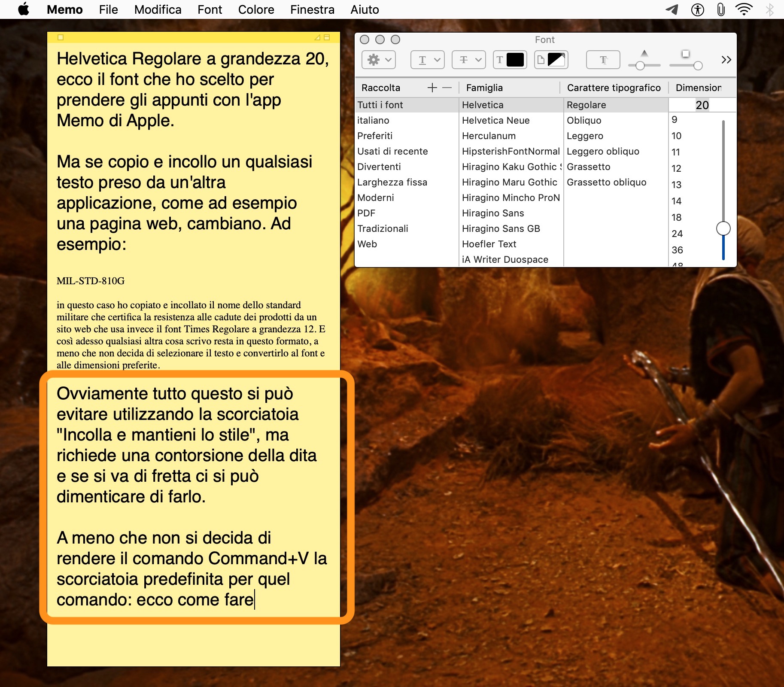Click the MIL-STD-810G line in the note
Viewport: 784px width, 687px height.
(x=91, y=281)
